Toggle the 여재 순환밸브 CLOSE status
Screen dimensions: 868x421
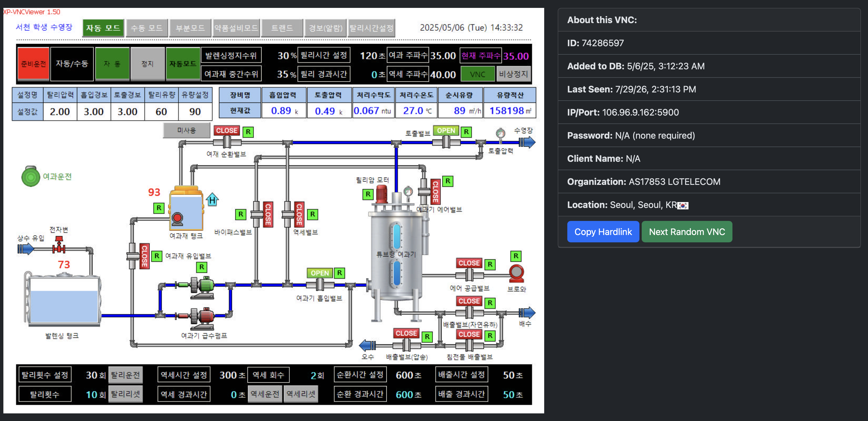coord(227,130)
